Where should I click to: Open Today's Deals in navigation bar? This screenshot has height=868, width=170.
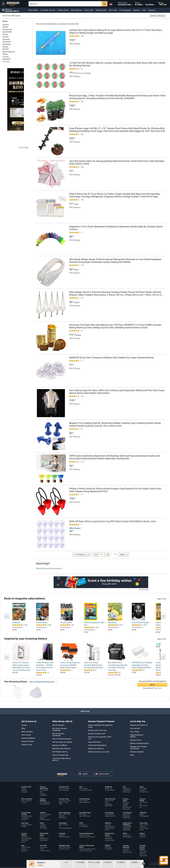click(63, 10)
